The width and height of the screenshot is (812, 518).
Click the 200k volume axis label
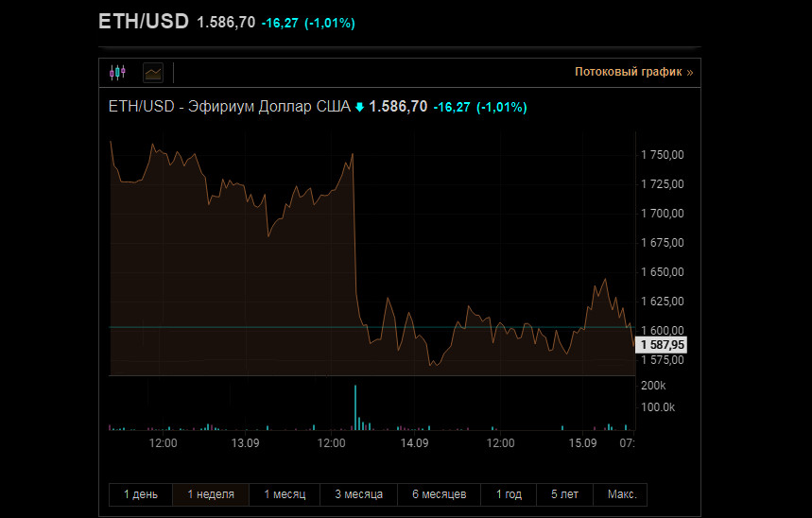pos(653,387)
